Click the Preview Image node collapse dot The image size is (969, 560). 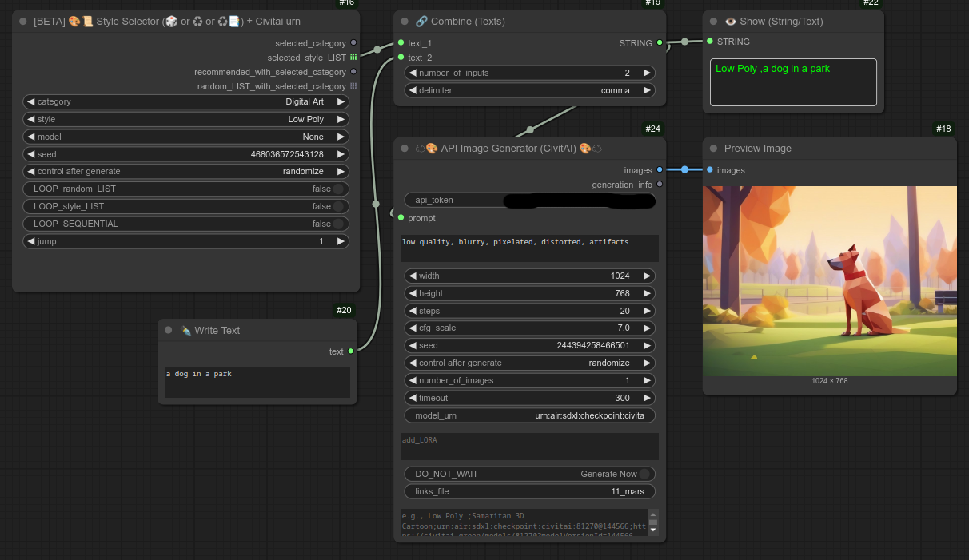[713, 149]
